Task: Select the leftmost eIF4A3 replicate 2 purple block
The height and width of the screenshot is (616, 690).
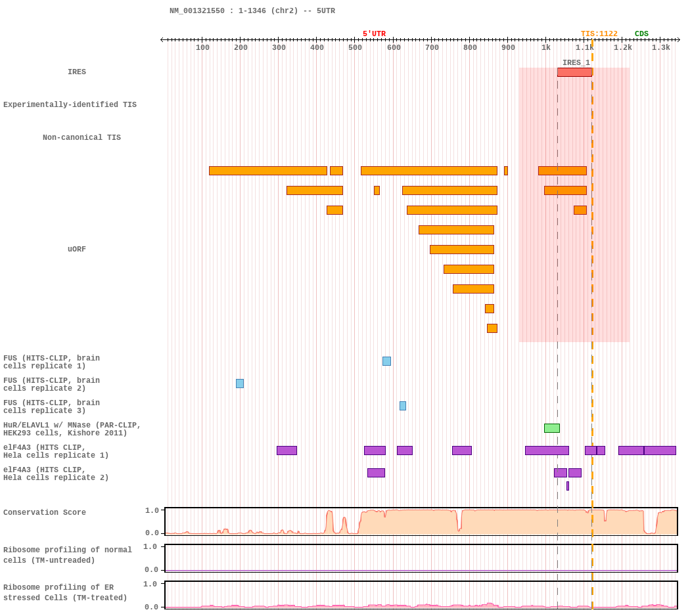Action: click(x=376, y=473)
